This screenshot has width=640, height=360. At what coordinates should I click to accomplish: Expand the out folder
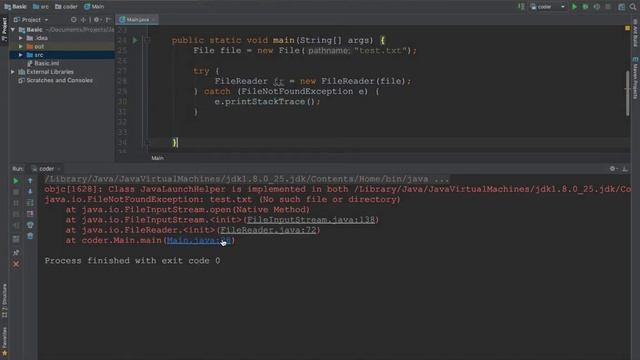pyautogui.click(x=21, y=47)
